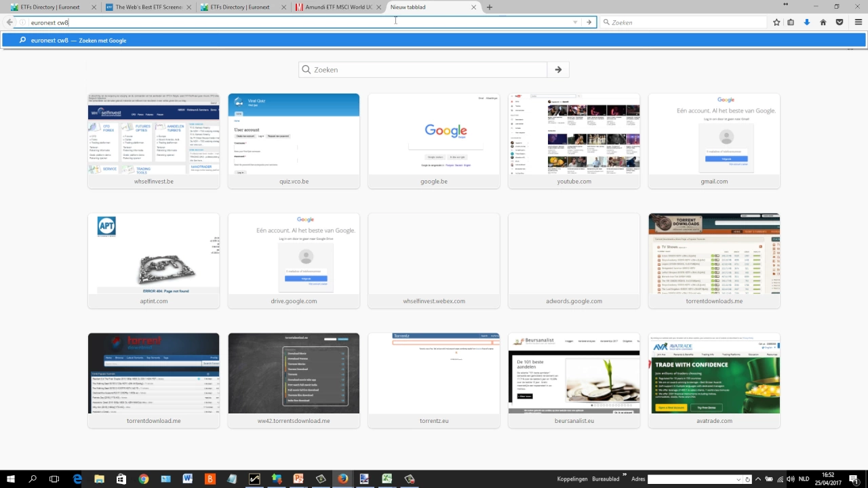Open the orange B app in taskbar
The height and width of the screenshot is (488, 868).
[x=210, y=479]
